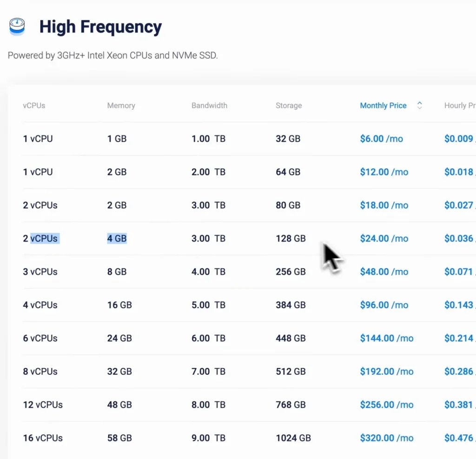Click the '512 GB' storage cell
The image size is (476, 459).
click(291, 372)
